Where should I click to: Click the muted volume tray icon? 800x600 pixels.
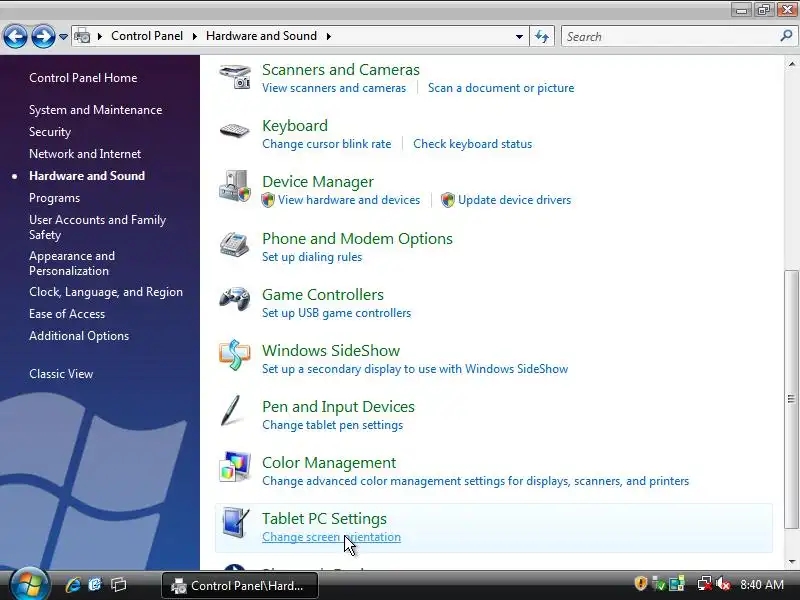[722, 584]
